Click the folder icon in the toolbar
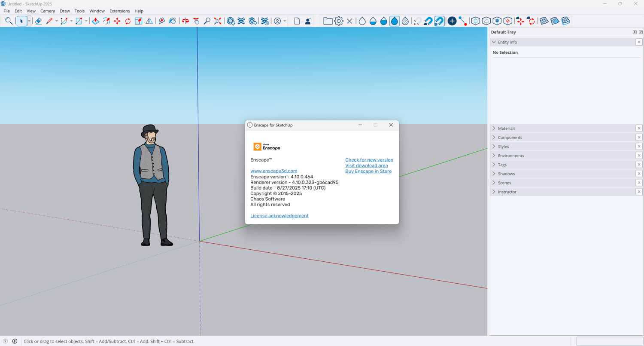The width and height of the screenshot is (644, 346). tap(328, 21)
